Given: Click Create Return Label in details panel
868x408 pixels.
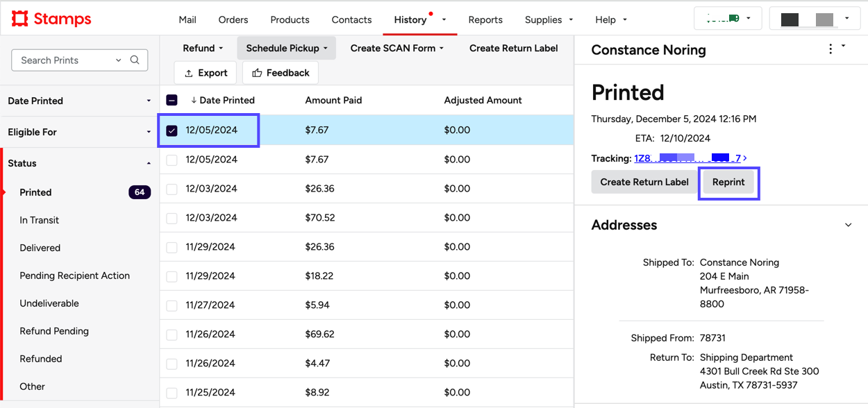Looking at the screenshot, I should pos(644,182).
